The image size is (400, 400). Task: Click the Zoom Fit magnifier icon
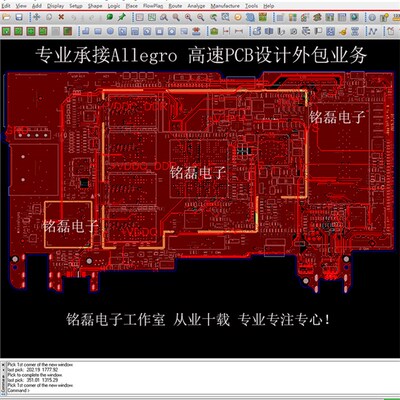point(164,17)
